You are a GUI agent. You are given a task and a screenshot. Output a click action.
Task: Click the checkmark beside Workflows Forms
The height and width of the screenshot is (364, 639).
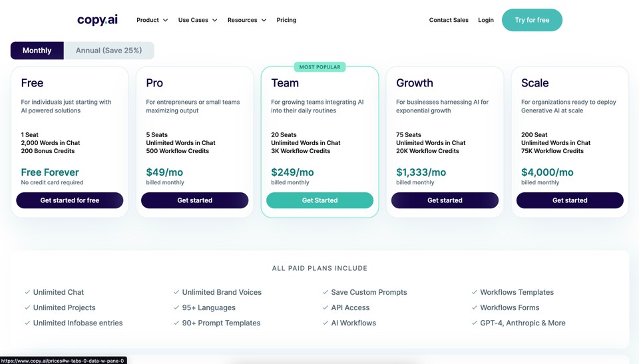point(475,307)
